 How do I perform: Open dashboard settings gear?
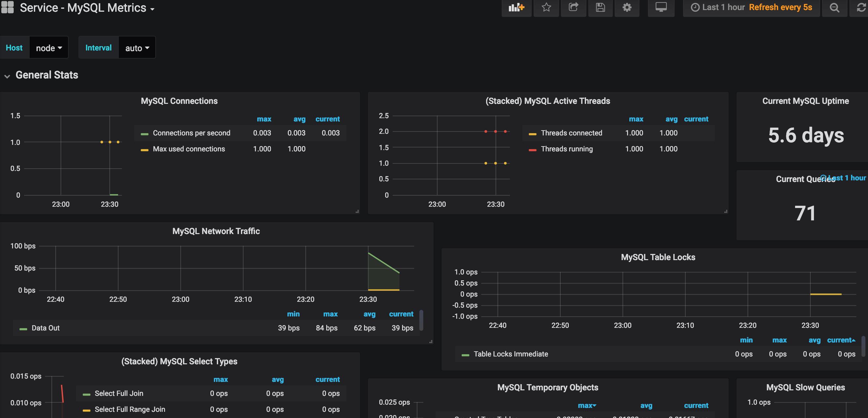tap(627, 8)
